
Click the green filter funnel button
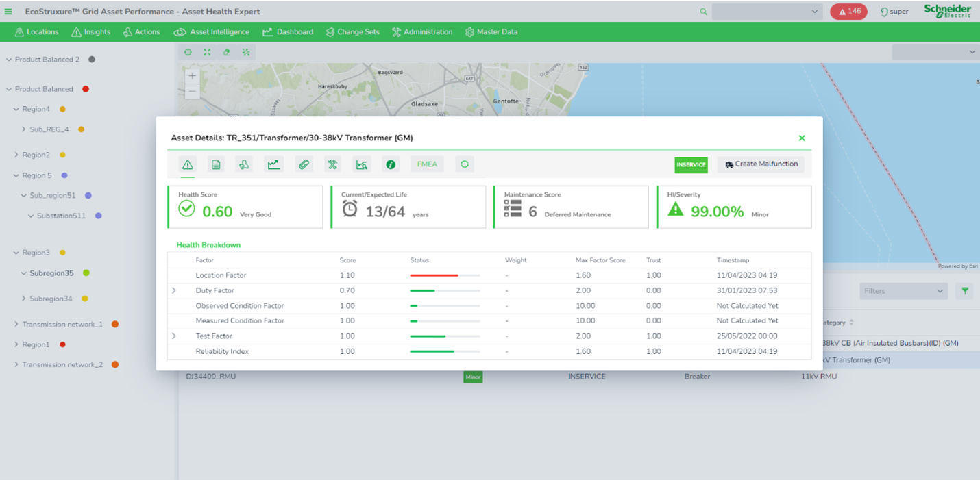tap(965, 291)
